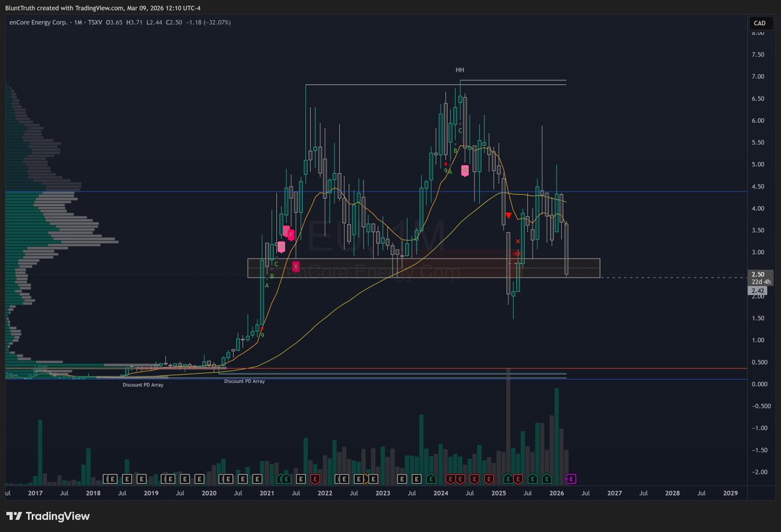Click the 2024 label on time axis

pos(441,494)
